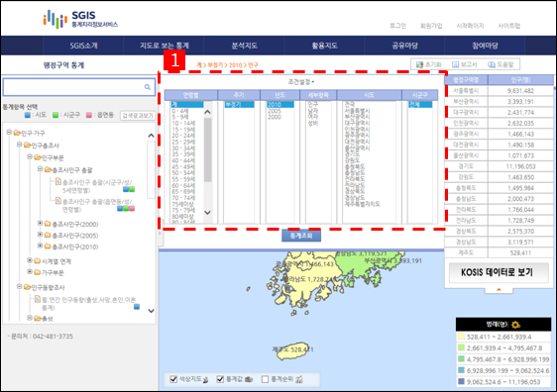The image size is (557, 392).
Task: Open the SGIS소개 menu
Action: pos(83,46)
